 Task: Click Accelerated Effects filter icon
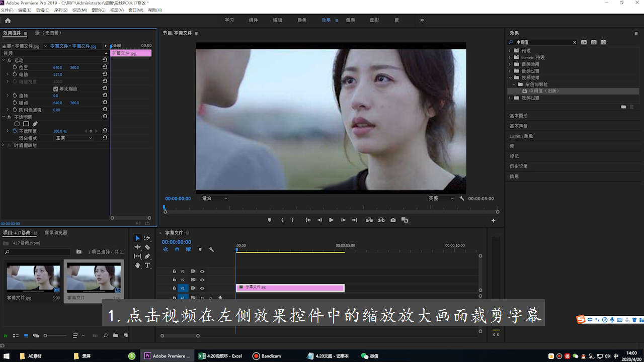[584, 42]
